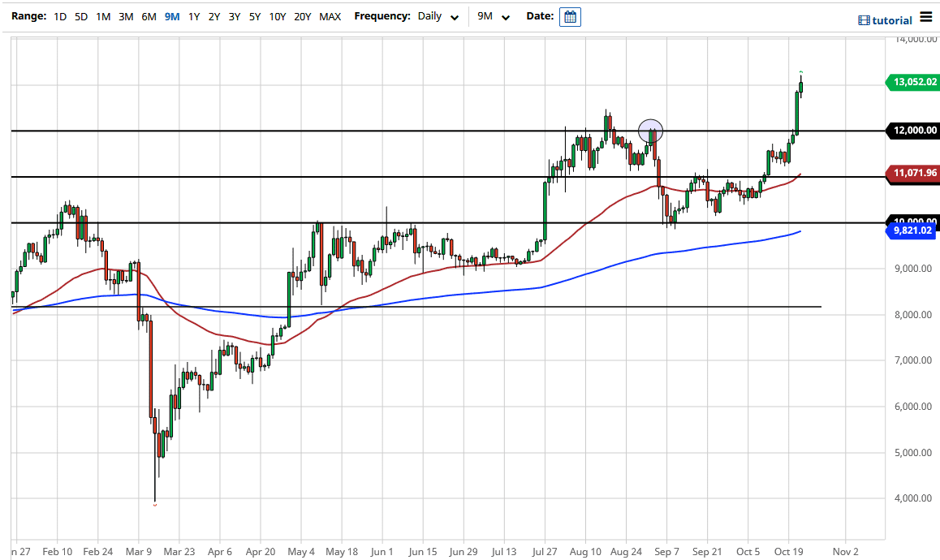Click the tutorial film icon
940x560 pixels.
pos(863,20)
